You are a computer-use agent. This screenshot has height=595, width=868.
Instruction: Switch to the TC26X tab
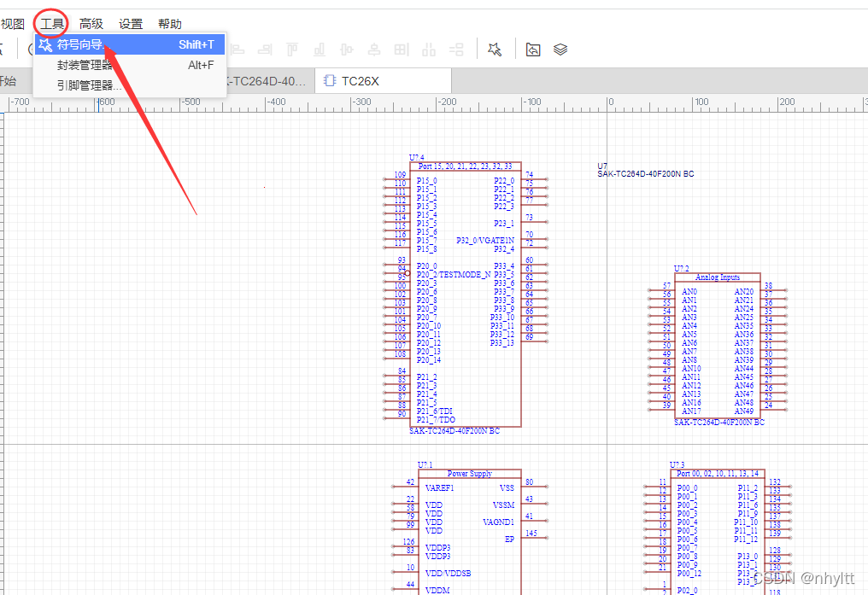(x=359, y=81)
